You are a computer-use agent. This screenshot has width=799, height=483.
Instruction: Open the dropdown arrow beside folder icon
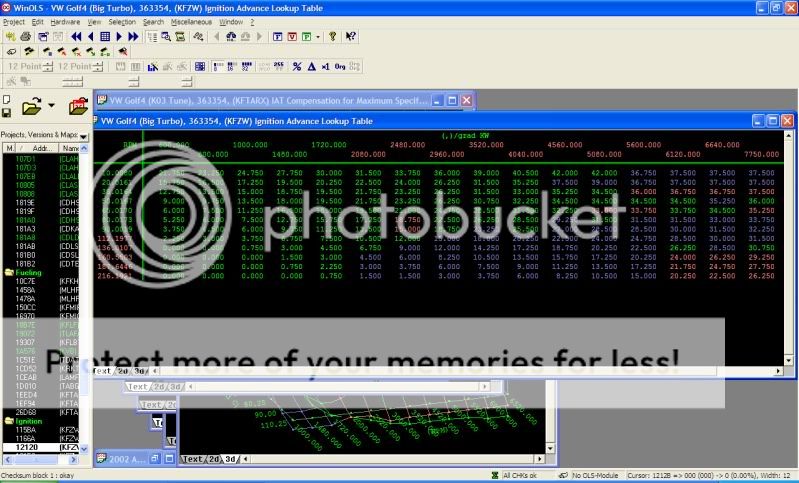(50, 106)
